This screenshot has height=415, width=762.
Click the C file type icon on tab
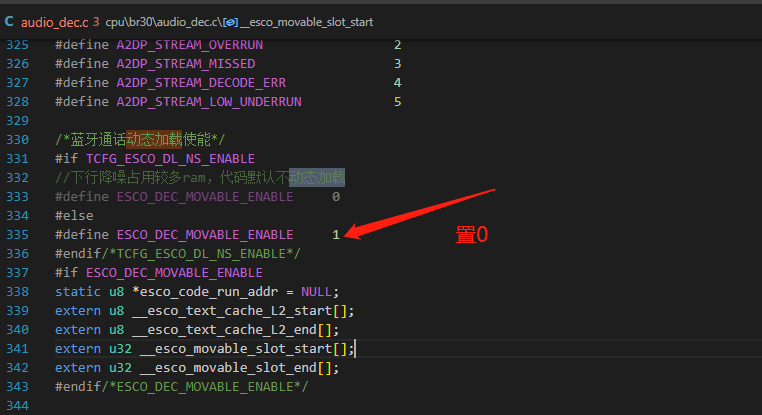pos(9,21)
